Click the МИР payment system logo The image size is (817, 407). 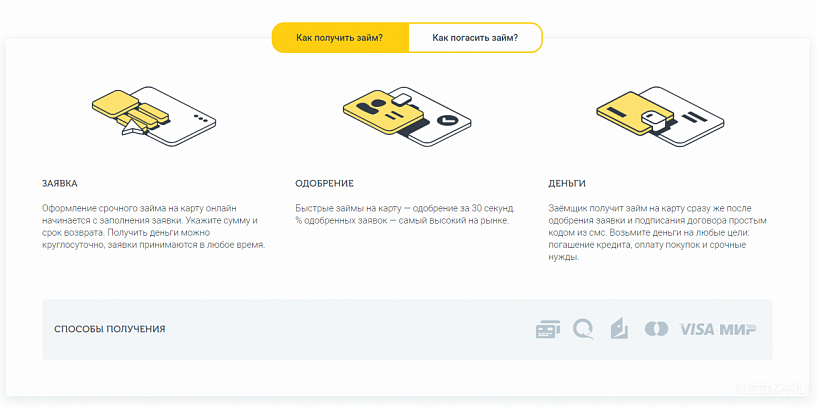738,329
